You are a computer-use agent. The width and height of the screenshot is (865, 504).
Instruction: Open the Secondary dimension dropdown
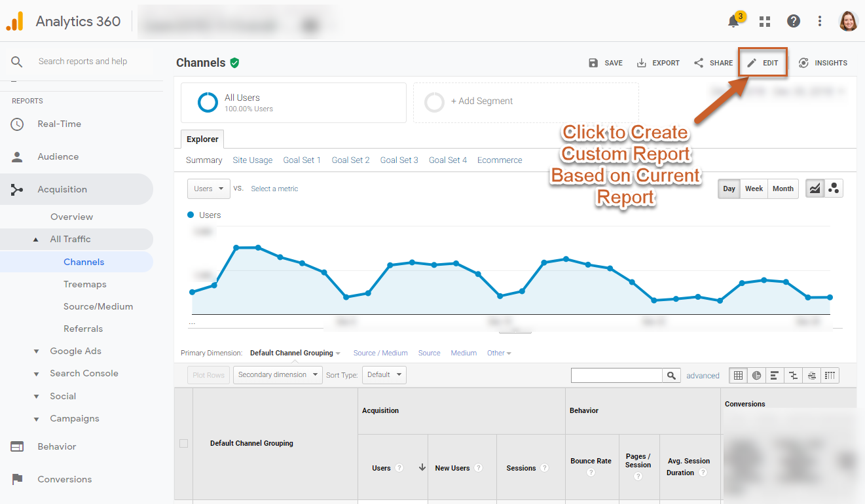pos(277,375)
